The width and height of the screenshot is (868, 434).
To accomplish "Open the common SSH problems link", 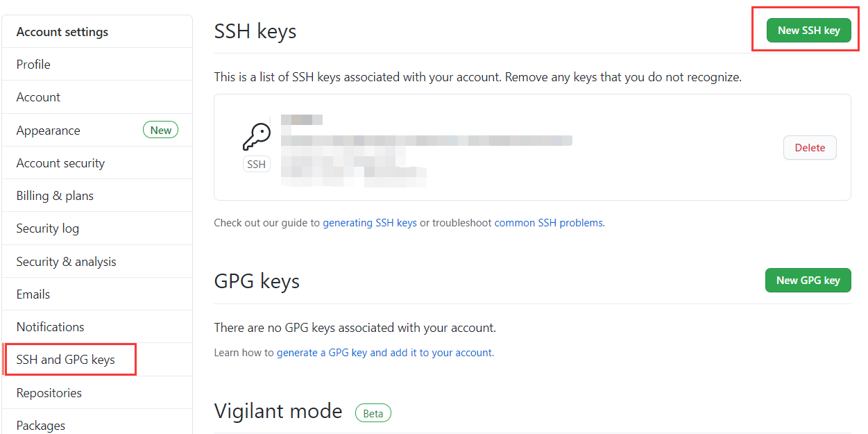I will click(548, 223).
